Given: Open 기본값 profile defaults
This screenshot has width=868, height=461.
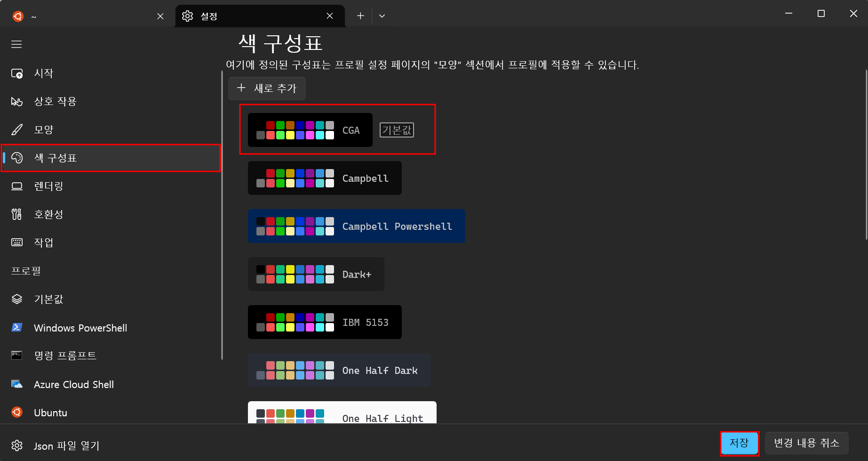Looking at the screenshot, I should pyautogui.click(x=111, y=299).
